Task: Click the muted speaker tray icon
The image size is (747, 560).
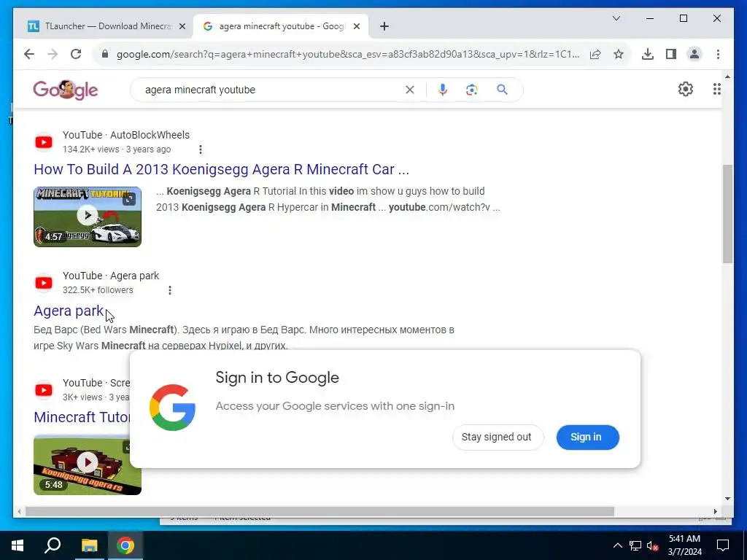Action: [x=653, y=545]
